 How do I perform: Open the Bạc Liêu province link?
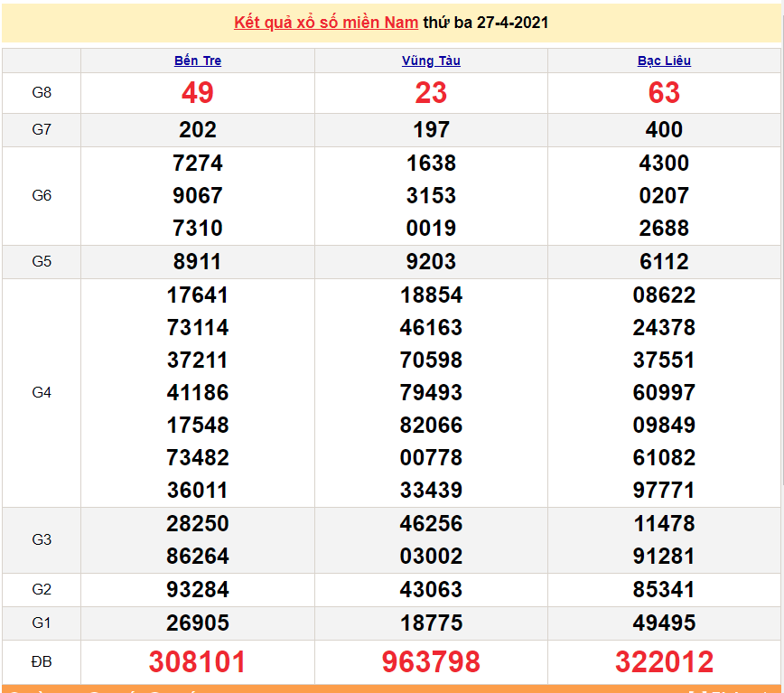pos(664,61)
